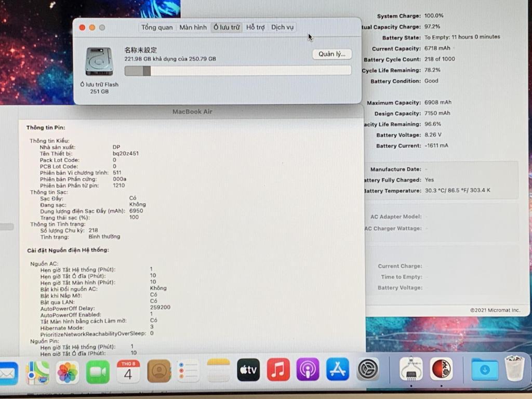532x399 pixels.
Task: Click the device name value bq20z451
Action: click(x=126, y=153)
